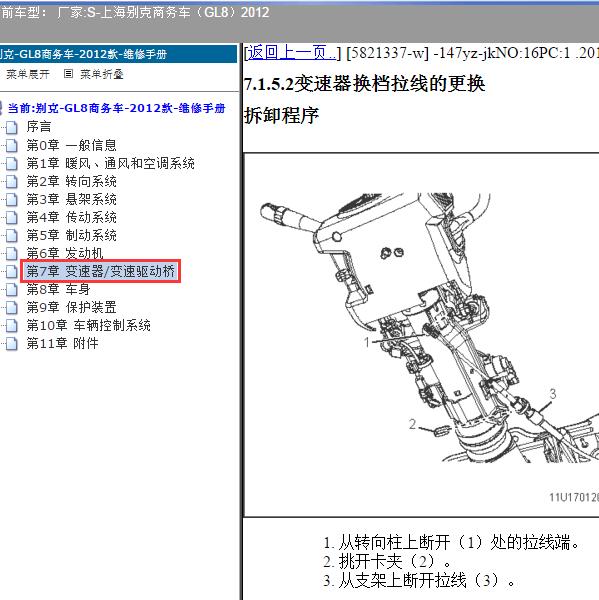
Task: Click the page icon beside 第10章 车辆控制系统
Action: 12,325
